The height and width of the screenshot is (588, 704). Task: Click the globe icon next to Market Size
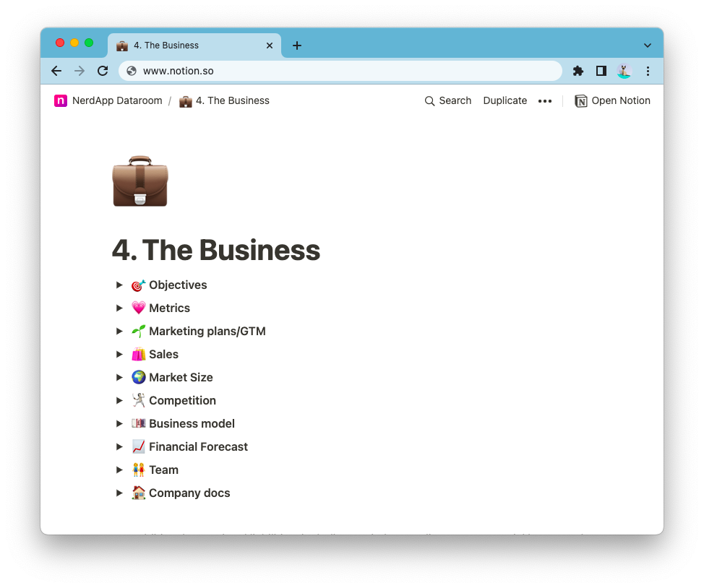tap(138, 377)
